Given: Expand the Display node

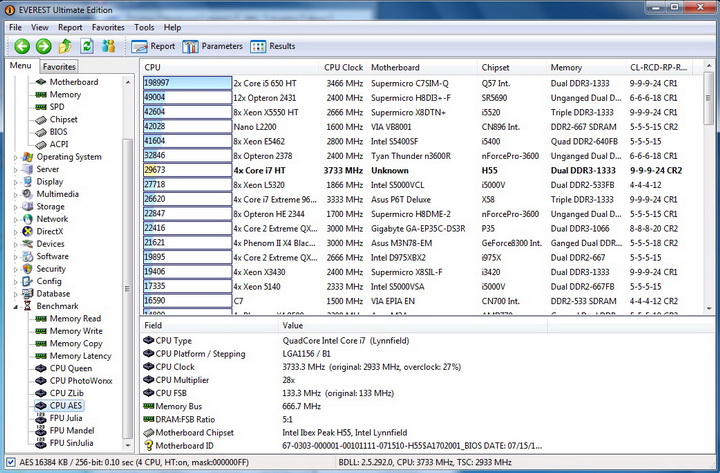Looking at the screenshot, I should (16, 182).
